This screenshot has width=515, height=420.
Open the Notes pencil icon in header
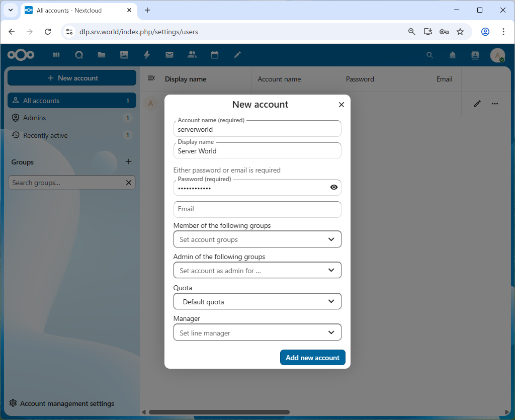pyautogui.click(x=237, y=55)
